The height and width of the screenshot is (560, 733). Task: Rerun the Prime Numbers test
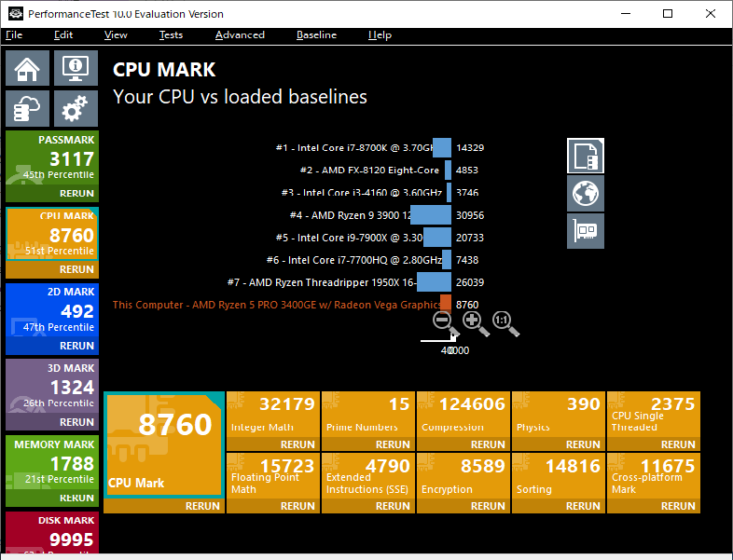tap(393, 444)
